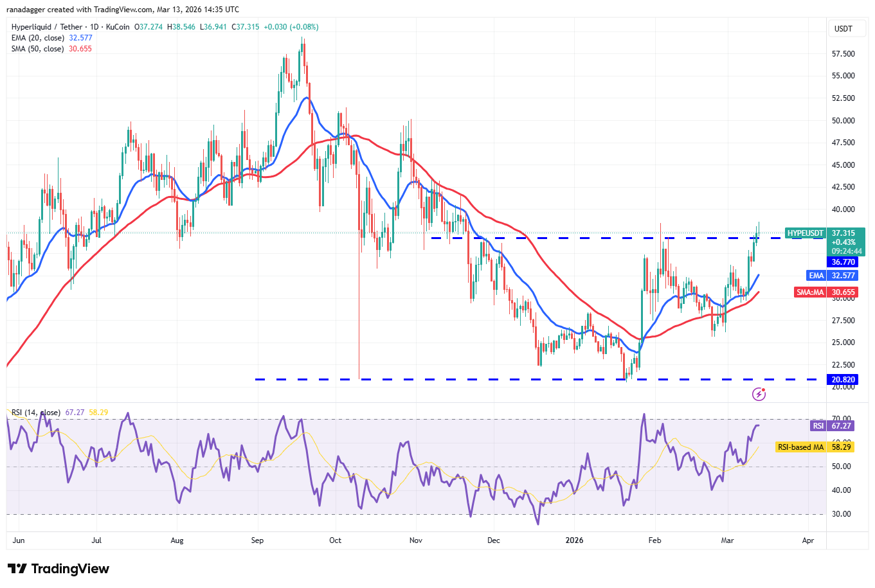This screenshot has width=875, height=588.
Task: Select the lower dashed support line
Action: pos(450,379)
